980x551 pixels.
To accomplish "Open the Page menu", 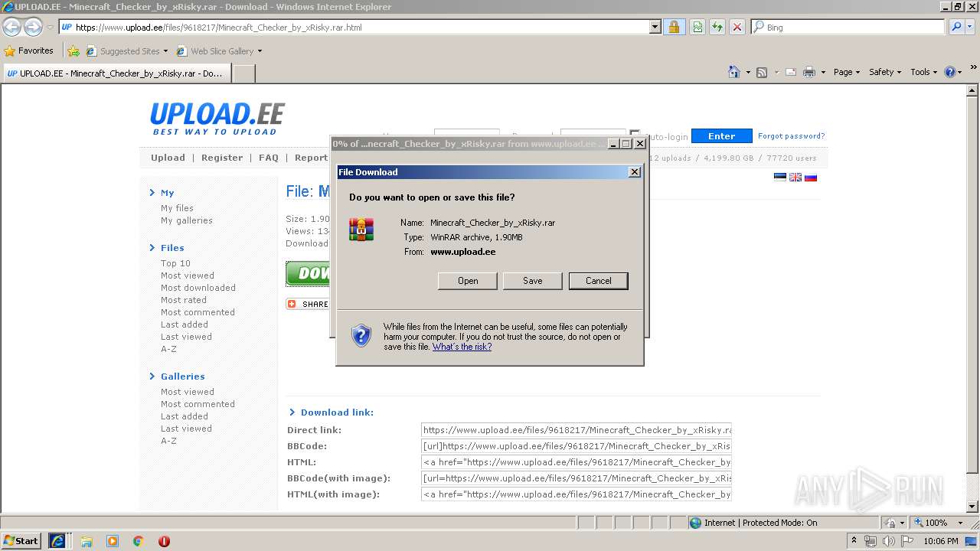I will point(846,72).
